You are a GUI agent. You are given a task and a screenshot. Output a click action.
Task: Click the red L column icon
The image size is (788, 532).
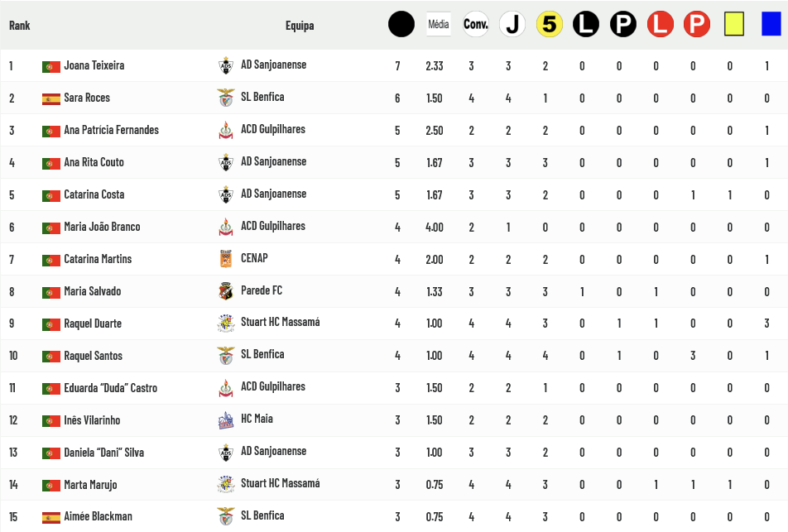[660, 25]
